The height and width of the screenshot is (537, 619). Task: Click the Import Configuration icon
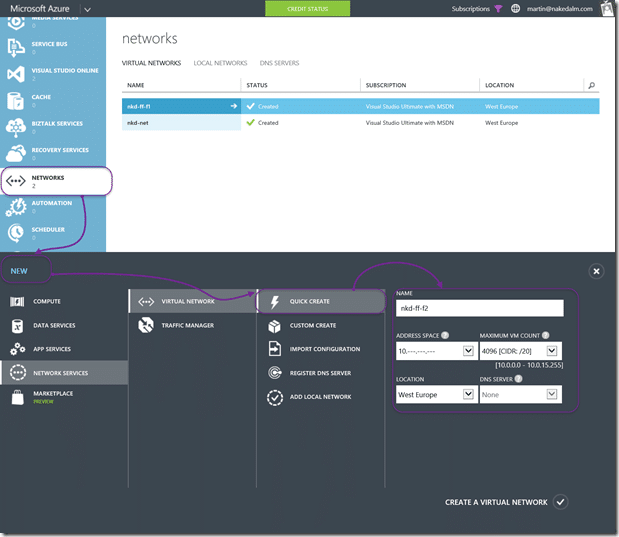[275, 349]
